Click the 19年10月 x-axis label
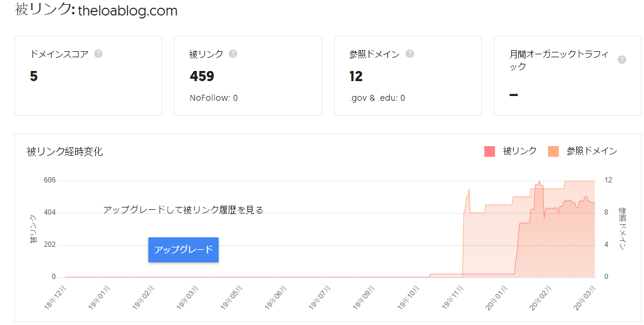This screenshot has width=644, height=325. [409, 298]
